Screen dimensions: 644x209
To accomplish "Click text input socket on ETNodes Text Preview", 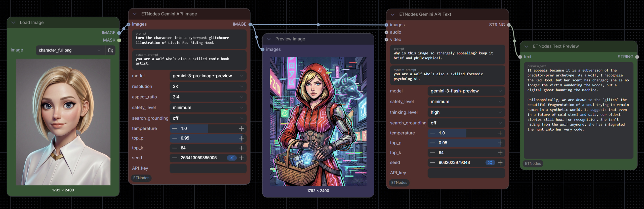I will 520,57.
